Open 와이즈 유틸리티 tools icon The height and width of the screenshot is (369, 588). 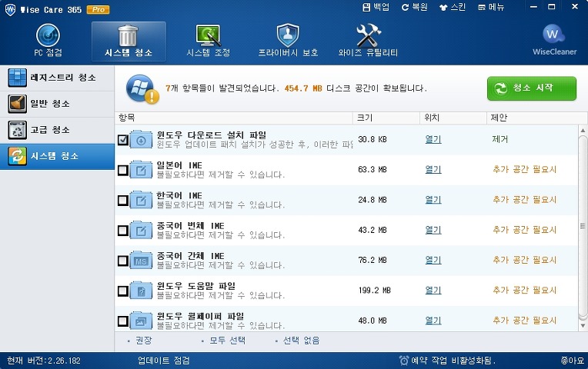368,35
